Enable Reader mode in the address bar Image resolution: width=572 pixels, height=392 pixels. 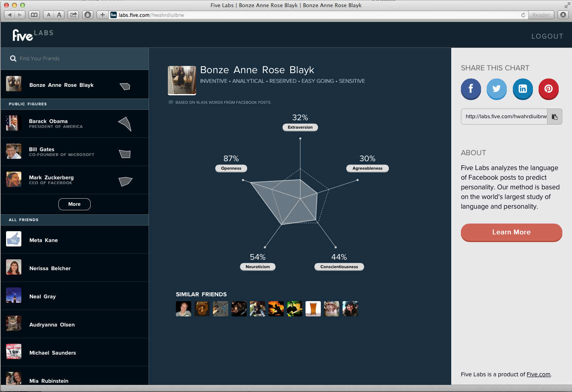click(x=541, y=15)
